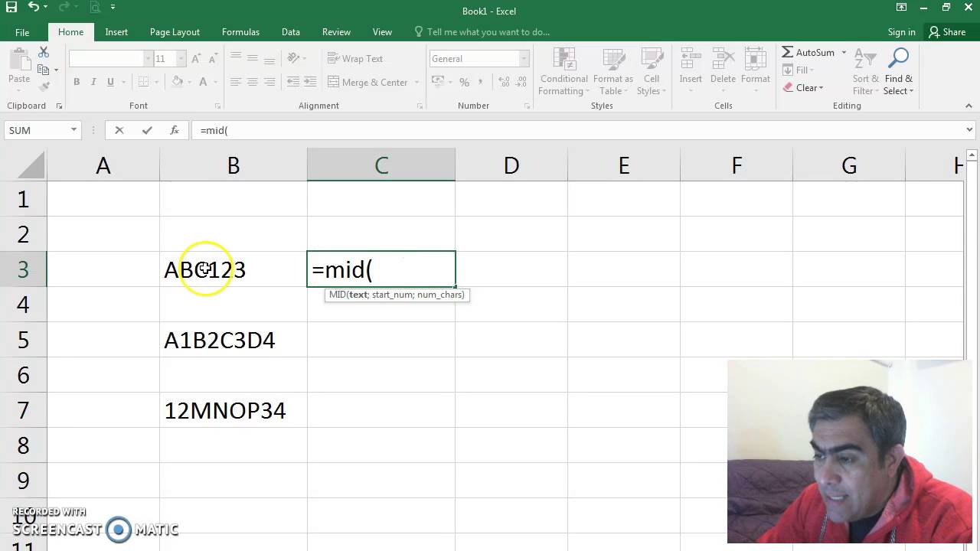Click the Font Color letter A icon

pyautogui.click(x=203, y=82)
